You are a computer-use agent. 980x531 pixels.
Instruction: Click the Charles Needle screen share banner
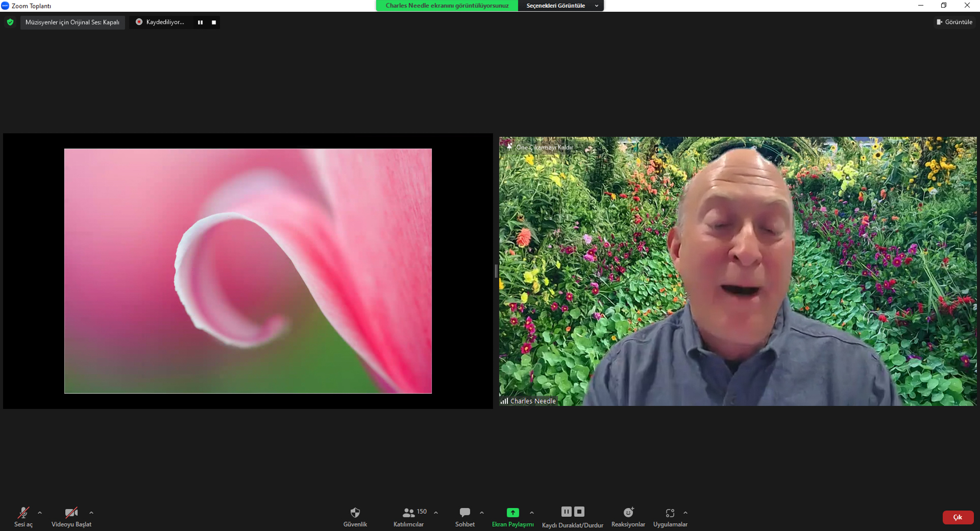(x=447, y=5)
